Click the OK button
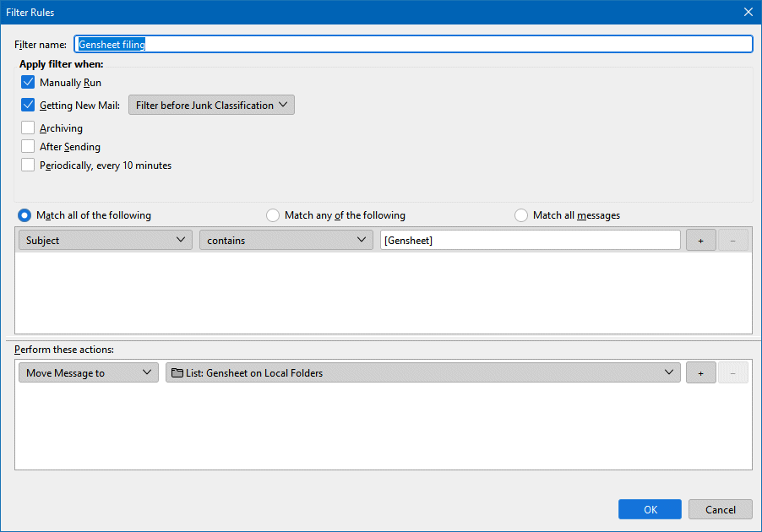762x532 pixels. (650, 509)
